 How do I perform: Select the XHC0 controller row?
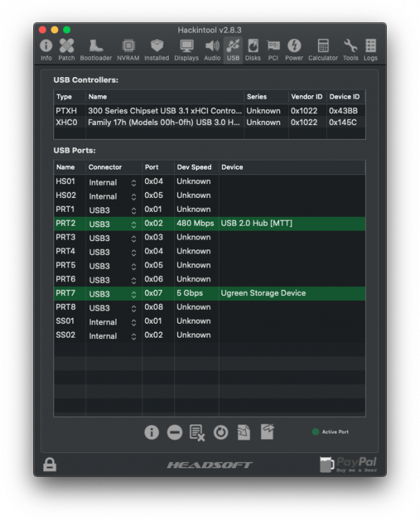coord(210,122)
